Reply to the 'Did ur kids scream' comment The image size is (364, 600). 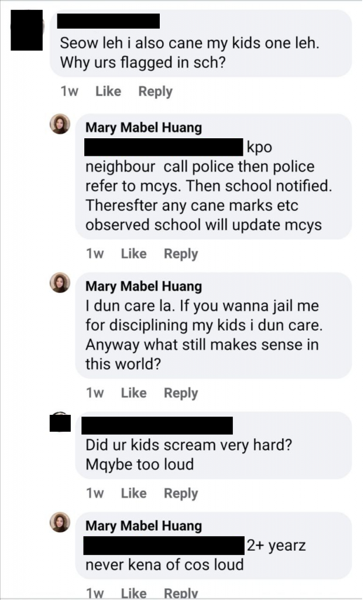(x=181, y=493)
